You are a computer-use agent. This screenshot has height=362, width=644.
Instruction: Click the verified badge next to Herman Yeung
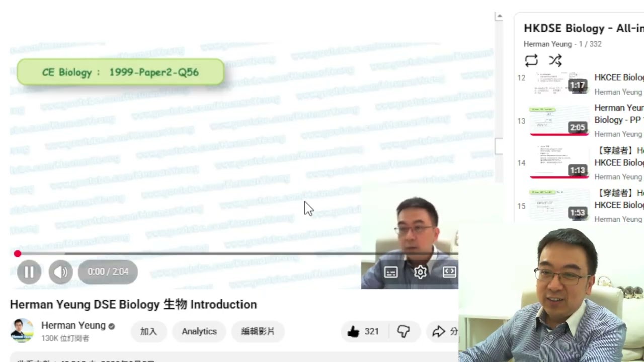(112, 326)
